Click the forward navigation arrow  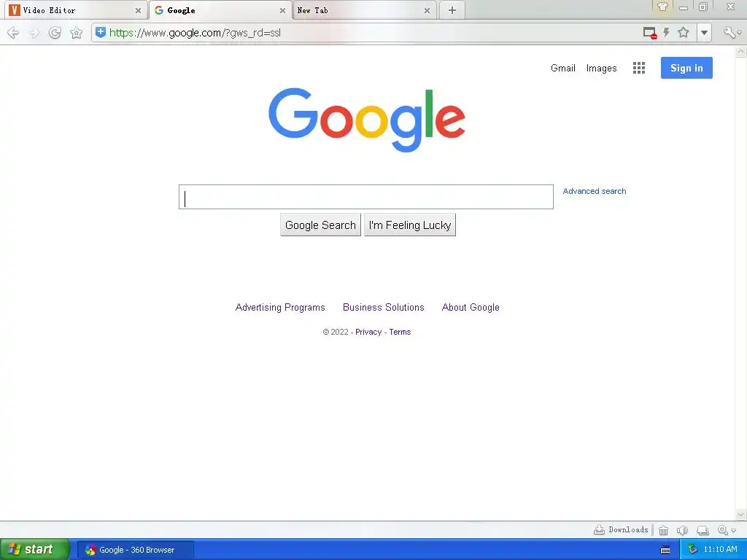click(34, 33)
